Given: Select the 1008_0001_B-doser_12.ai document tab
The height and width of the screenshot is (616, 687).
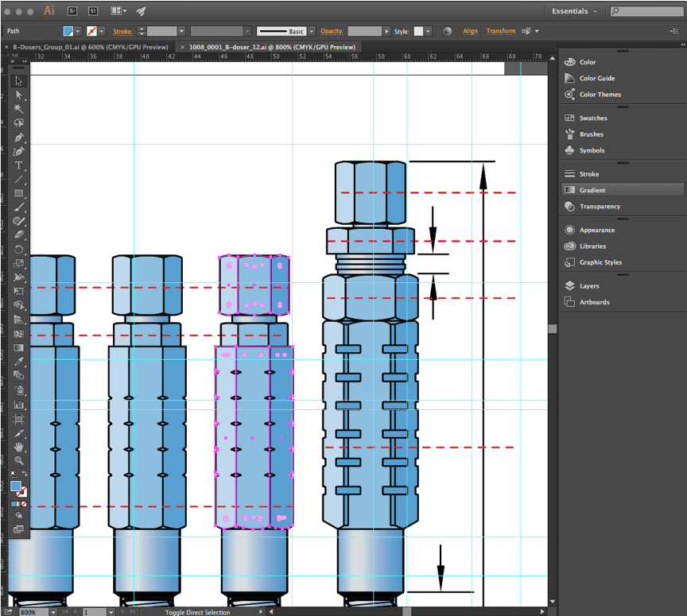Looking at the screenshot, I should 271,47.
